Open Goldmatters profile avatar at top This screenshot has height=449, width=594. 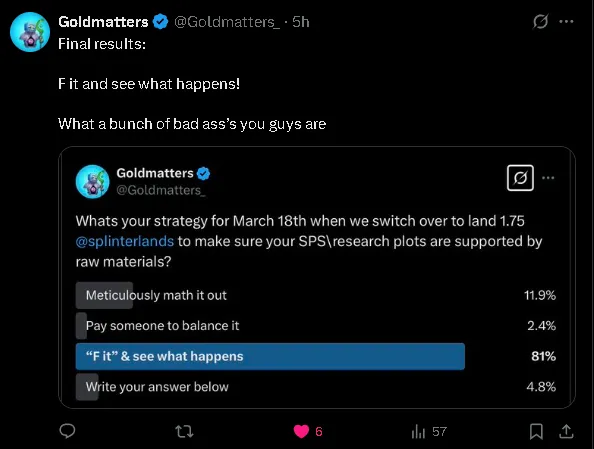(x=30, y=32)
